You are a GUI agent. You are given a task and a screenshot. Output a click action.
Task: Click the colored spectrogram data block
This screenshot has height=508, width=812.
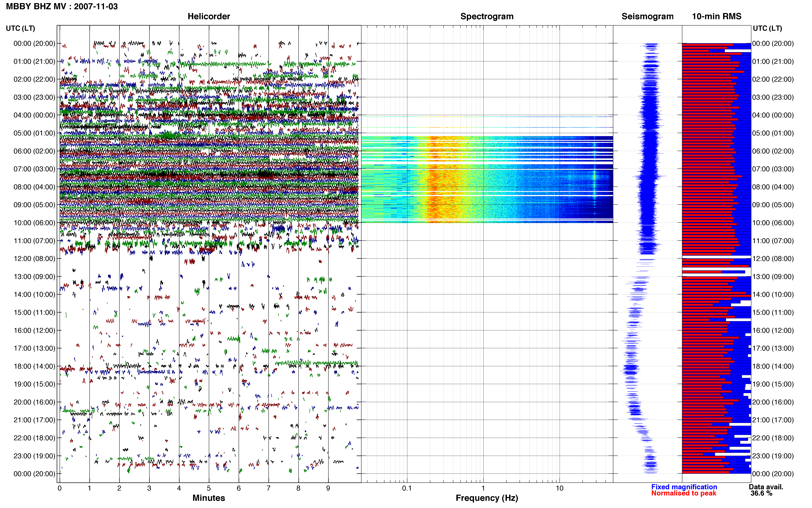pos(487,179)
